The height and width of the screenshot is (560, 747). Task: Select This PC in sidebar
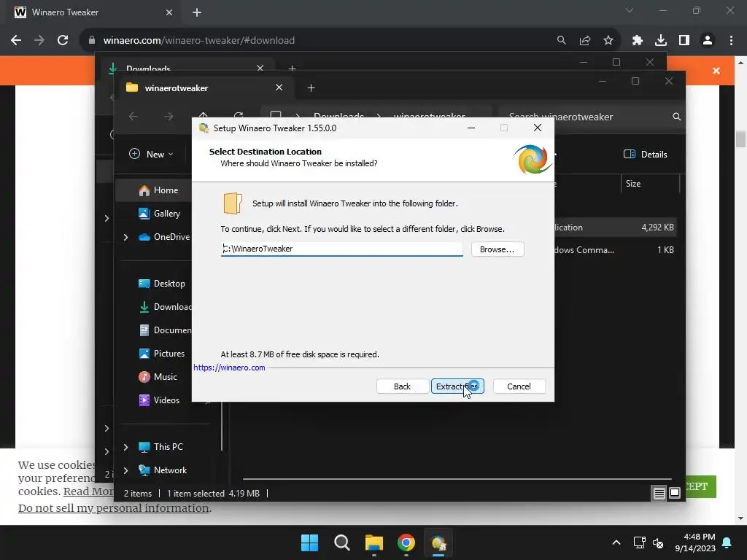[160, 447]
